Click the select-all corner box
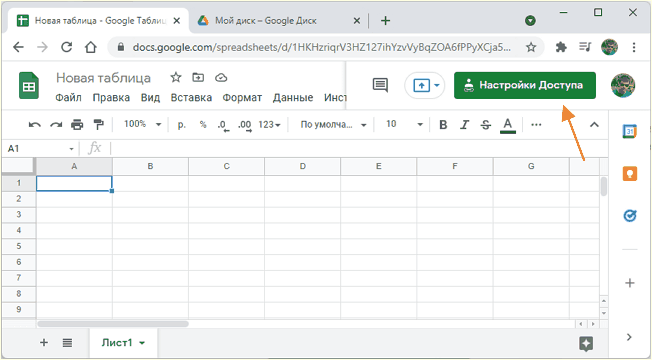The width and height of the screenshot is (652, 360). [x=19, y=166]
